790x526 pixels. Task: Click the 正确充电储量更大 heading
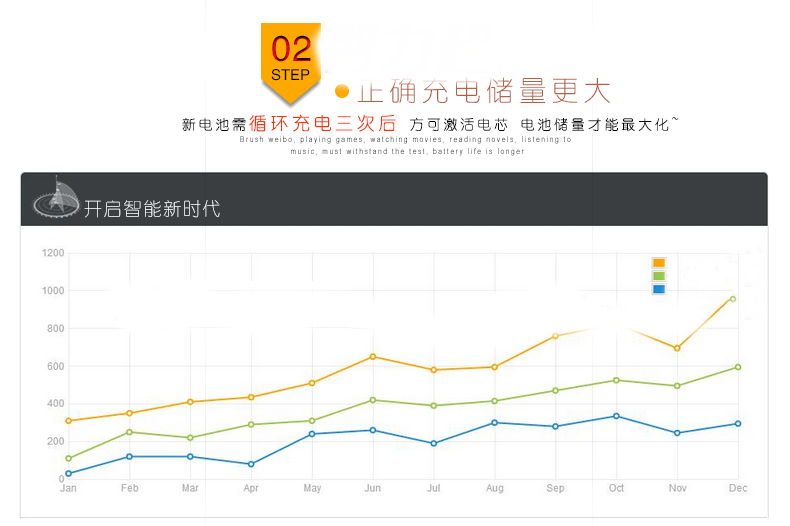(484, 91)
